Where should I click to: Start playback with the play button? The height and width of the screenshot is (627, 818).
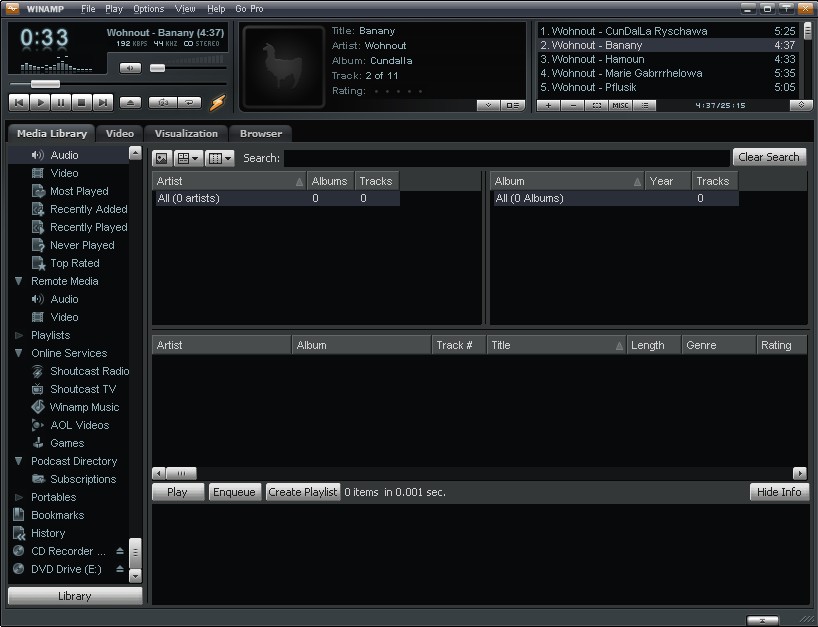tap(40, 102)
